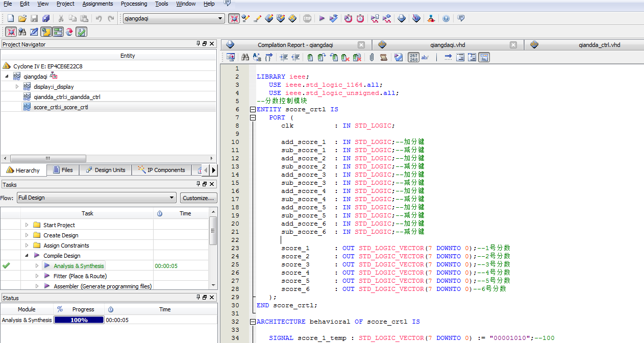
Task: Switch to the qiangdaqi.vhd tab
Action: (448, 45)
